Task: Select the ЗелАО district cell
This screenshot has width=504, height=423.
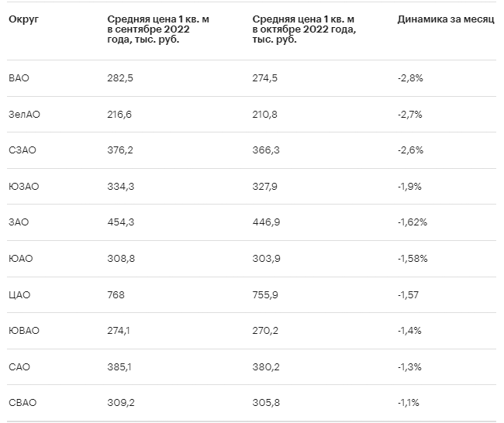Action: tap(24, 114)
